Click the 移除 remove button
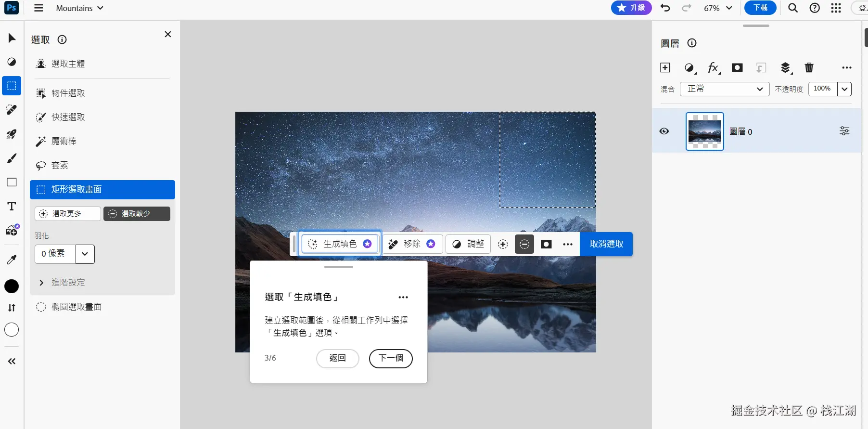 (x=412, y=244)
